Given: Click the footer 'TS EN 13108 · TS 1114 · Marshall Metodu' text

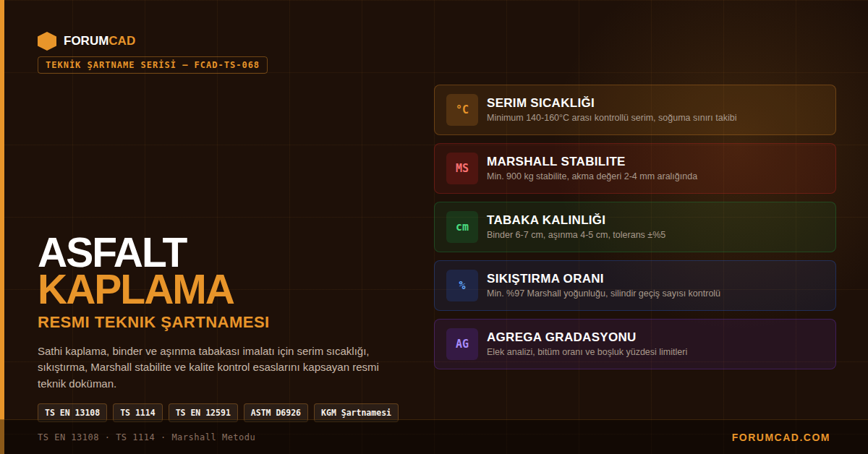Looking at the screenshot, I should [146, 437].
